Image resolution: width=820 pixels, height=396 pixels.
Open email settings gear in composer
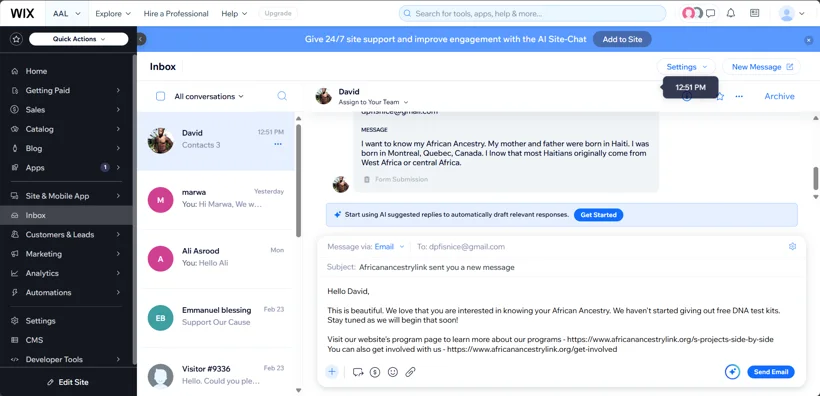pyautogui.click(x=792, y=246)
